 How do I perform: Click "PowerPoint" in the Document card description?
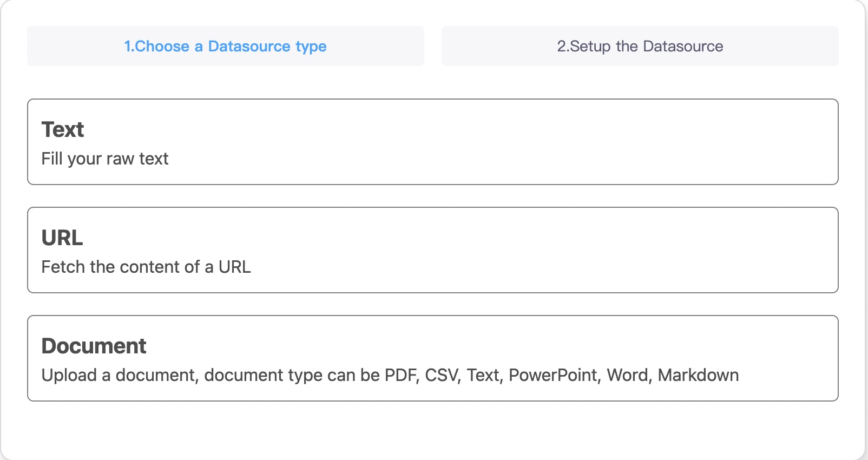coord(554,375)
